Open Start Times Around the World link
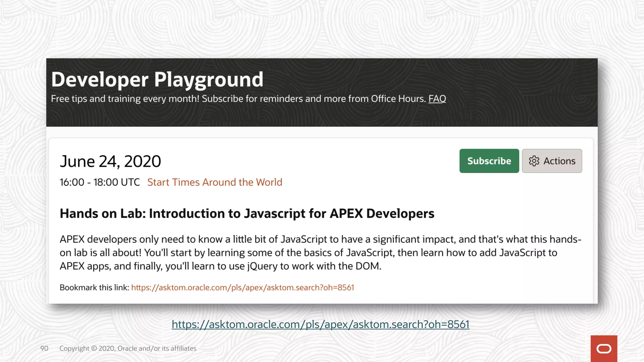The image size is (644, 362). click(215, 182)
